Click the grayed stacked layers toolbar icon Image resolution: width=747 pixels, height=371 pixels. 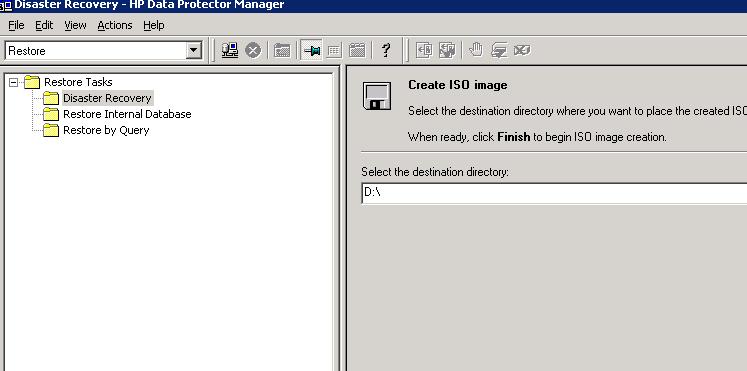click(x=499, y=50)
